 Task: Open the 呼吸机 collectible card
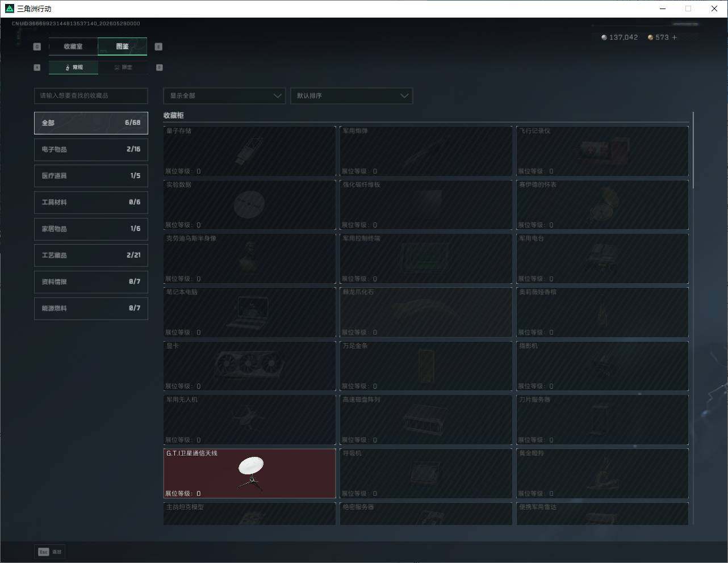(426, 473)
